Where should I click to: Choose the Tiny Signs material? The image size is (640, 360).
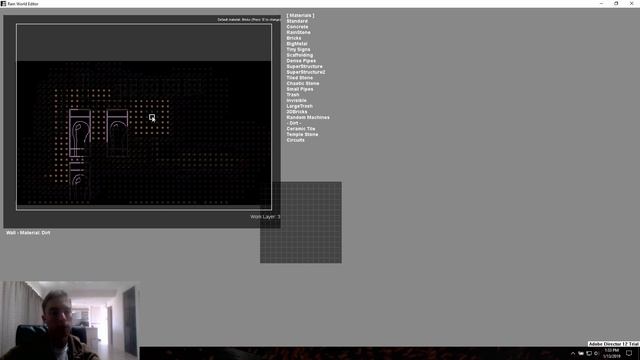point(298,49)
